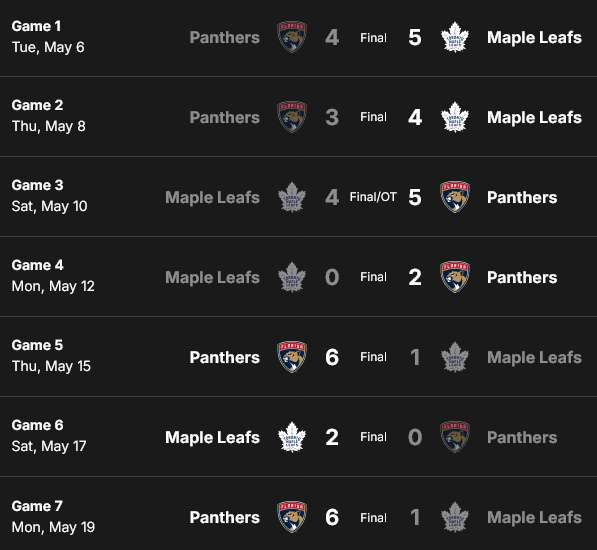Click the dimmed Panthers logo in Game 6
This screenshot has height=550, width=597.
(455, 437)
